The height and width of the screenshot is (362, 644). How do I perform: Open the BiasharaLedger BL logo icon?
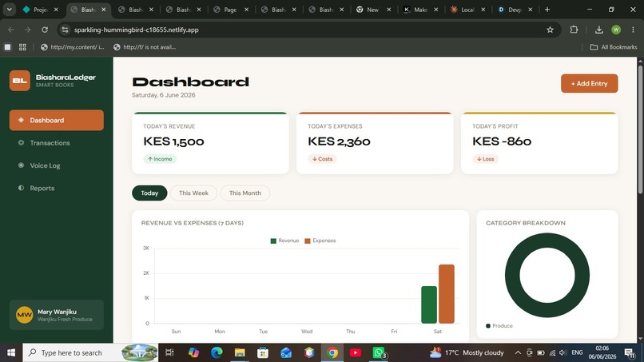point(20,81)
